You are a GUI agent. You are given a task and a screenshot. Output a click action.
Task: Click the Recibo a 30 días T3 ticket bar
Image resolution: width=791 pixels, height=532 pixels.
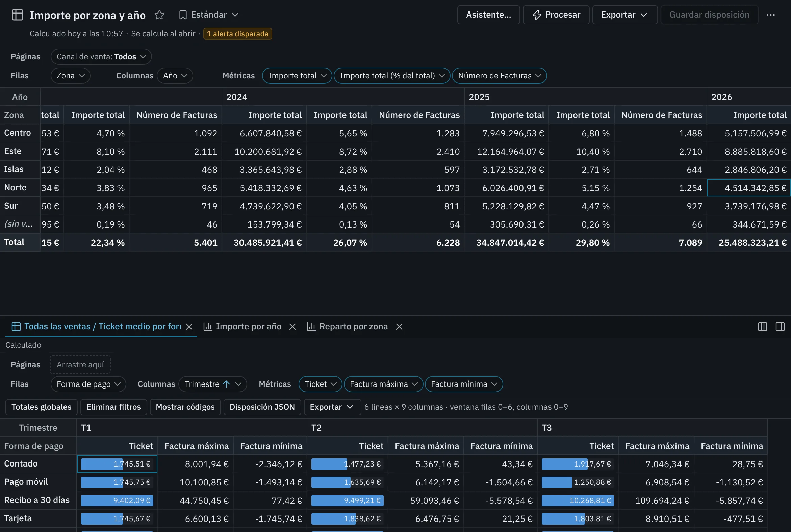[578, 501]
